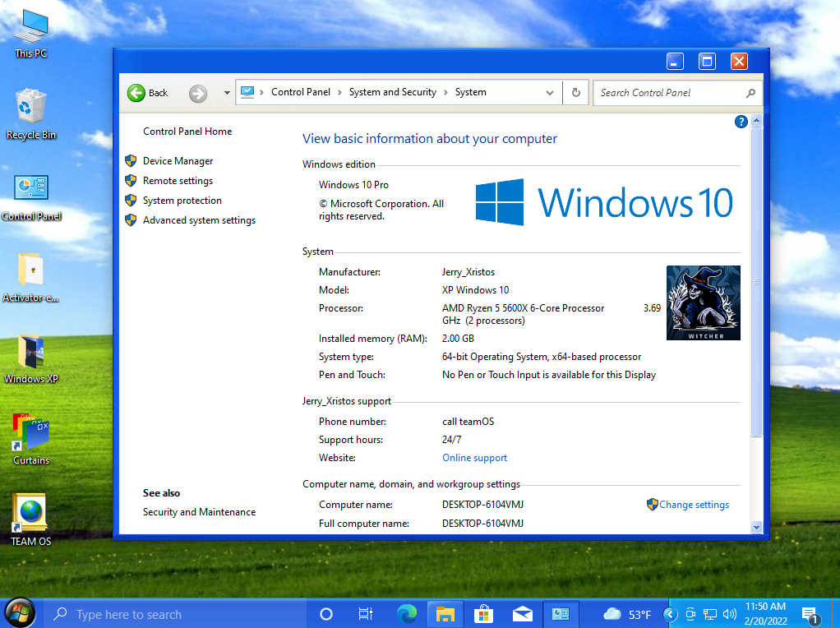840x628 pixels.
Task: Open Advanced system settings
Action: pos(199,220)
